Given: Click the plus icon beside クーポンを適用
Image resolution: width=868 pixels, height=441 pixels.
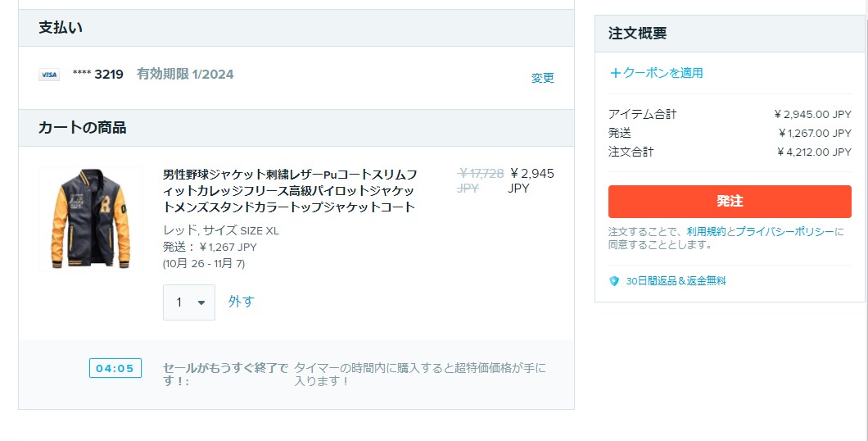Looking at the screenshot, I should pos(615,73).
